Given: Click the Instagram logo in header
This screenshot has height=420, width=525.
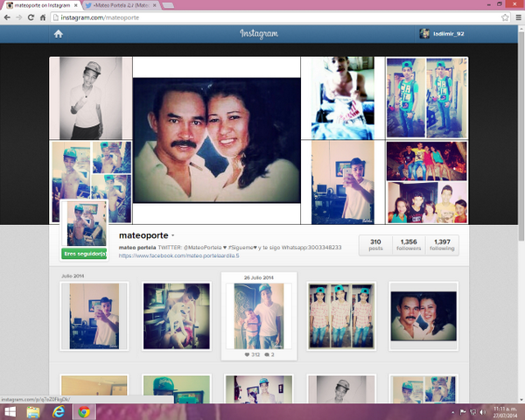Looking at the screenshot, I should coord(259,34).
